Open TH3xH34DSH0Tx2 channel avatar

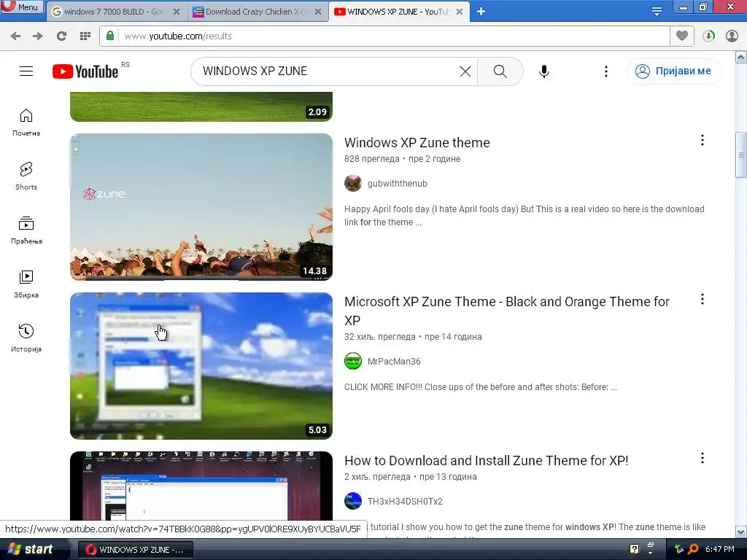(353, 501)
